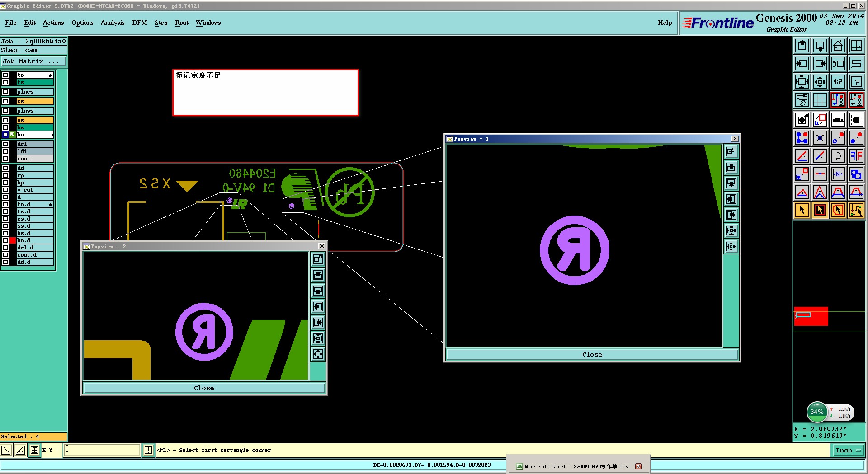This screenshot has height=474, width=868.
Task: Open the Analysis menu
Action: (113, 23)
